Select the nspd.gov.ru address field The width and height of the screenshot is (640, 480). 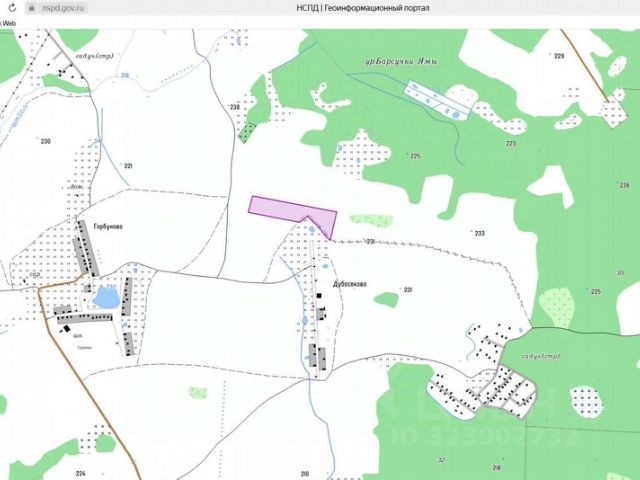click(x=56, y=8)
